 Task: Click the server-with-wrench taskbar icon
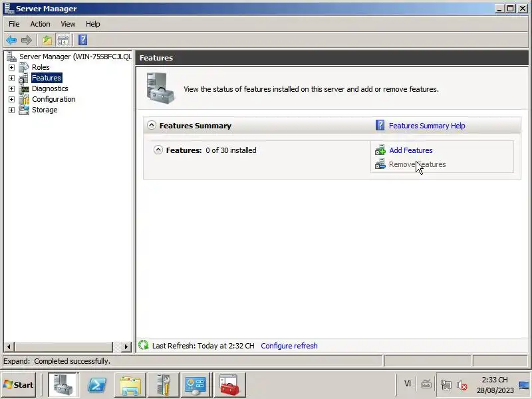tap(164, 384)
